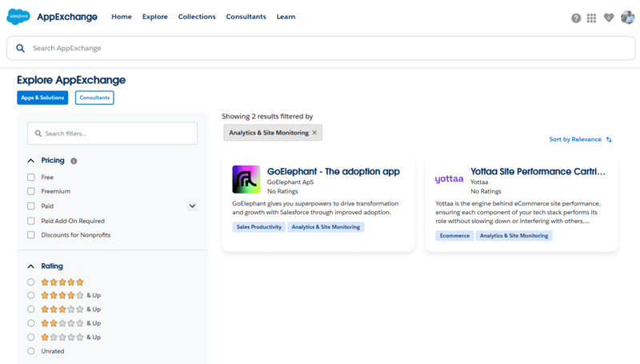Select one star & Up rating
The height and width of the screenshot is (364, 640).
pos(31,337)
